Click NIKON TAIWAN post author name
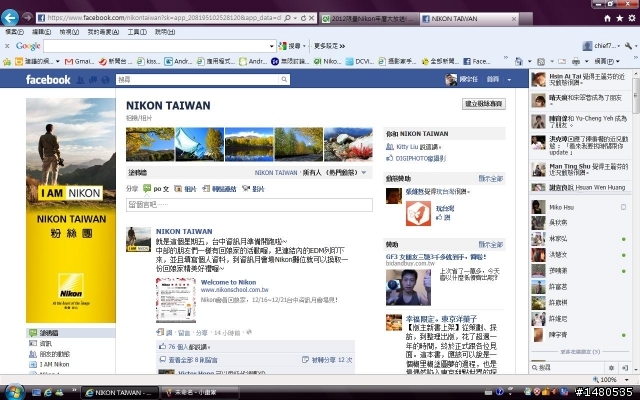Viewport: 640px width, 400px height. (x=184, y=231)
